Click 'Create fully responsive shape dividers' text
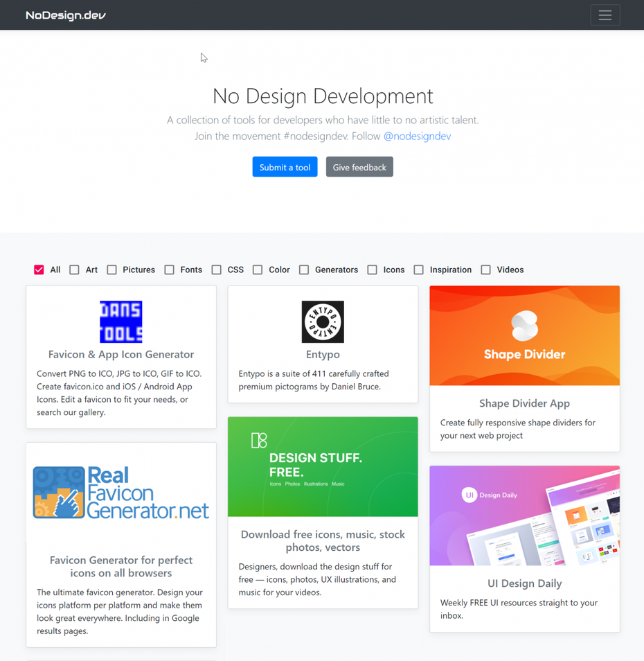The height and width of the screenshot is (661, 644). pyautogui.click(x=518, y=429)
